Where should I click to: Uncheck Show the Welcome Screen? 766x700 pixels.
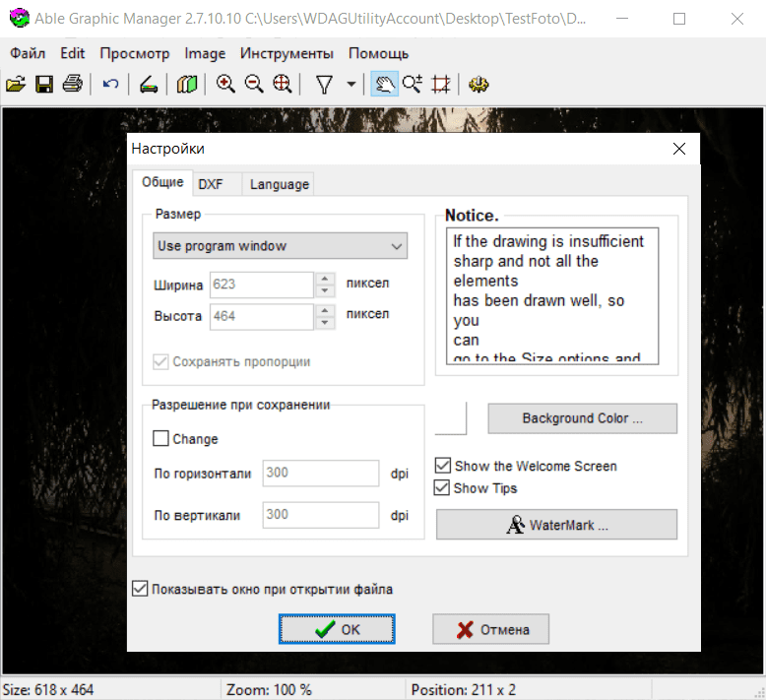coord(443,465)
